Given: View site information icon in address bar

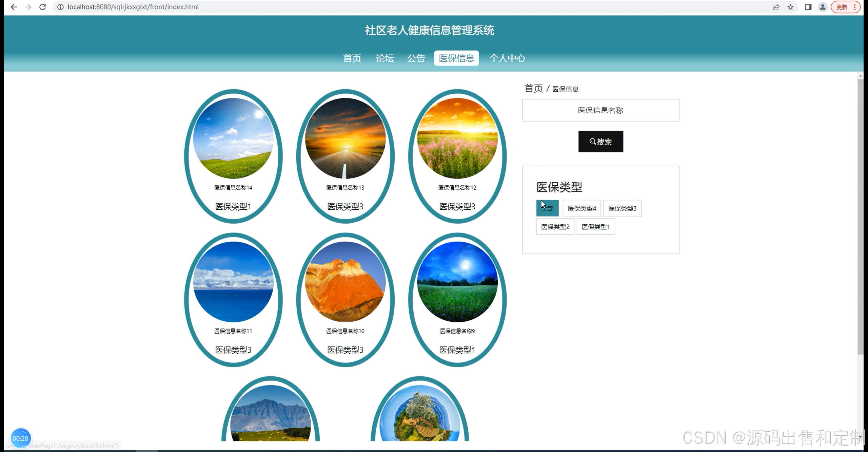Looking at the screenshot, I should (x=60, y=7).
